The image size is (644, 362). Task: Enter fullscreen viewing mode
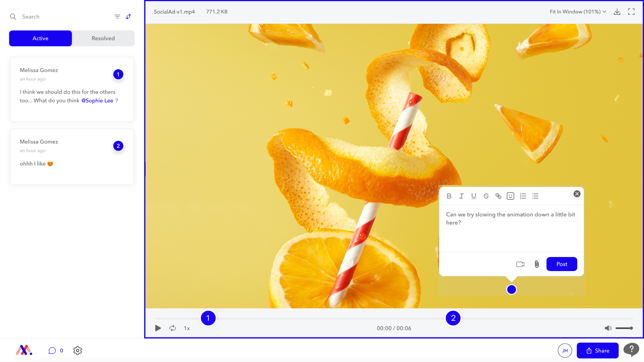[x=631, y=11]
